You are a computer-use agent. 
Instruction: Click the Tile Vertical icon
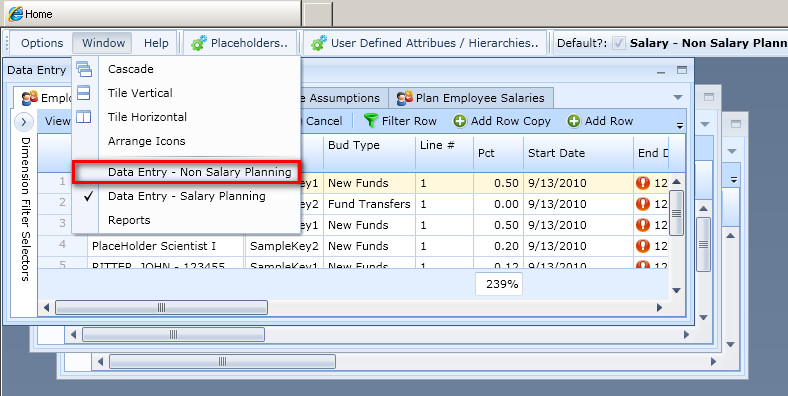click(x=83, y=92)
